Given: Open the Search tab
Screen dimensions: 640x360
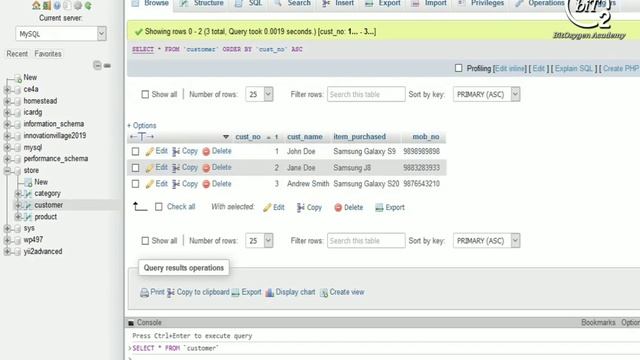Looking at the screenshot, I should pyautogui.click(x=293, y=3).
